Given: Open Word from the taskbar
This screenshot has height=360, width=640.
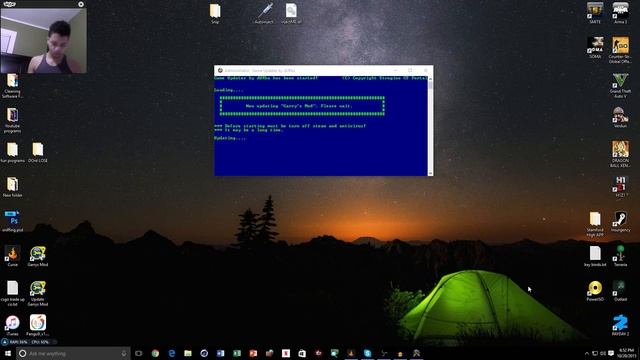Looking at the screenshot, I should [x=220, y=353].
